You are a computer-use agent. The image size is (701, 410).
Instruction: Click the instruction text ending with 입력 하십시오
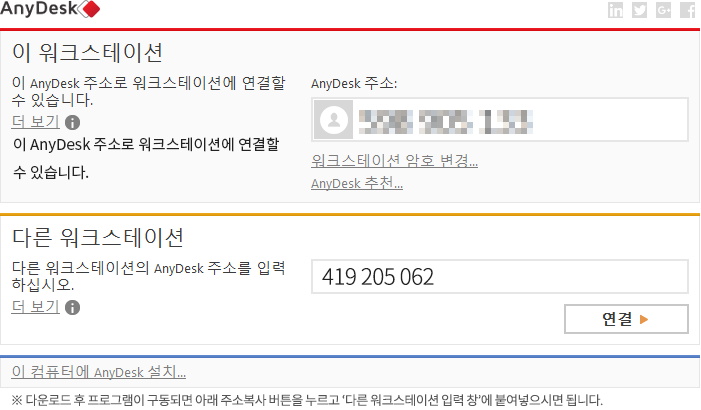[148, 275]
